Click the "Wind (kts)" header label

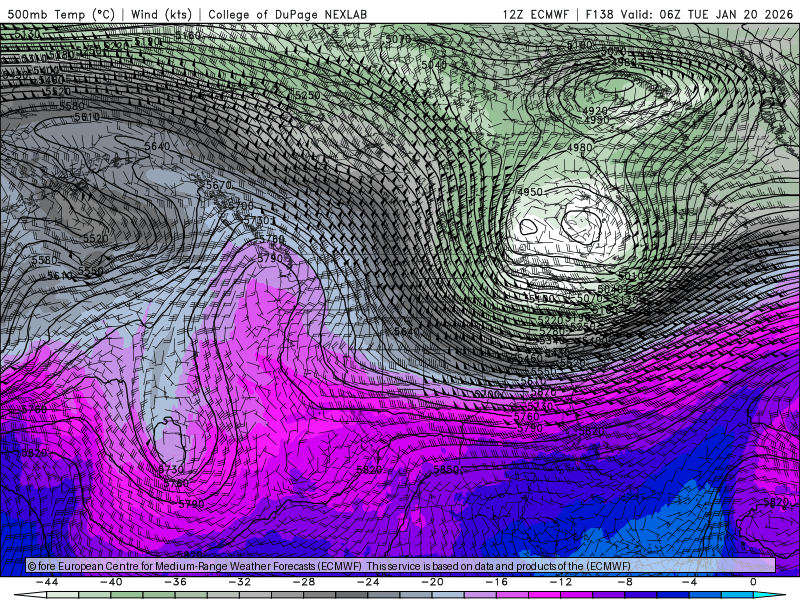[161, 14]
